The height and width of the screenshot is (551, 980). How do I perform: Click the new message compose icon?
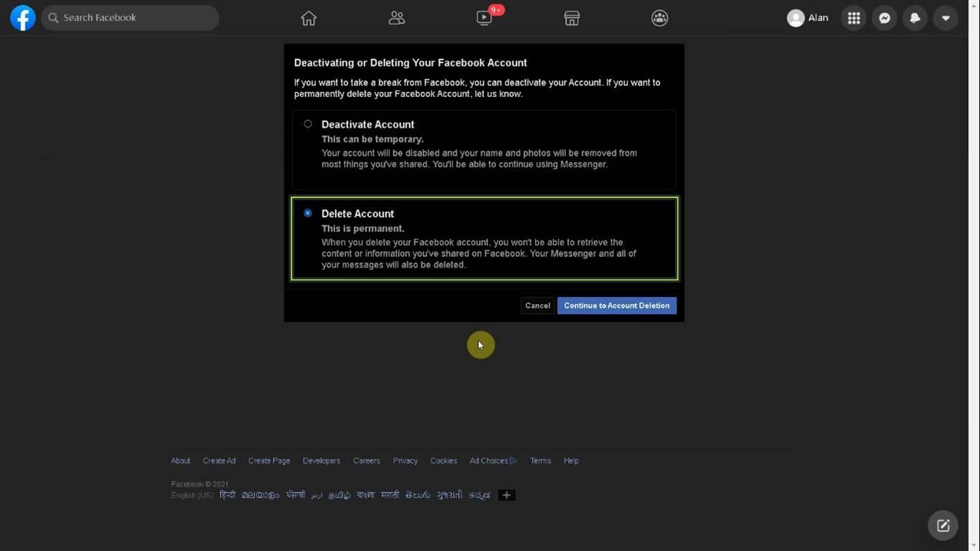coord(943,526)
